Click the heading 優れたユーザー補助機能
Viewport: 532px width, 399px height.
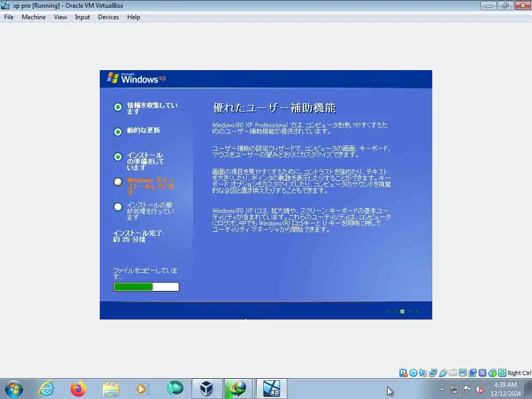pyautogui.click(x=274, y=108)
